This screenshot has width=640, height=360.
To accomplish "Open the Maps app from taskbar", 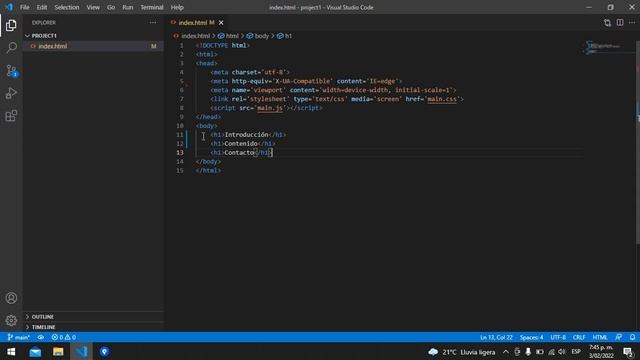I will pos(104,351).
